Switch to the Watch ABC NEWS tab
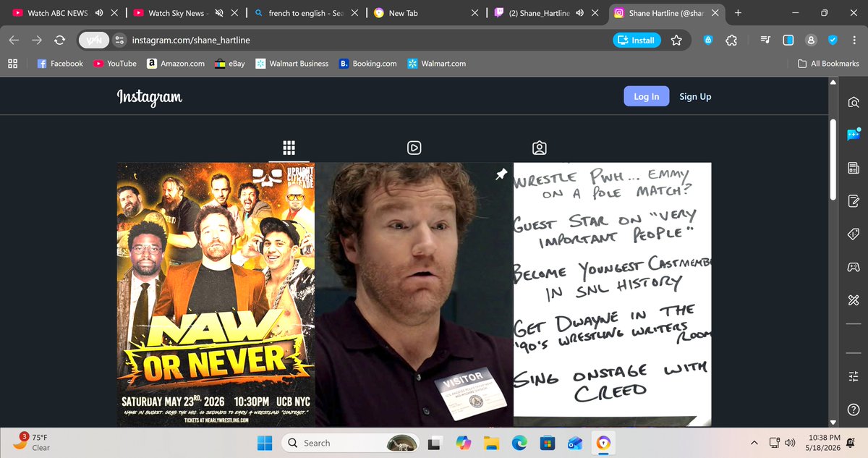Screen dimensions: 868x458 point(58,13)
